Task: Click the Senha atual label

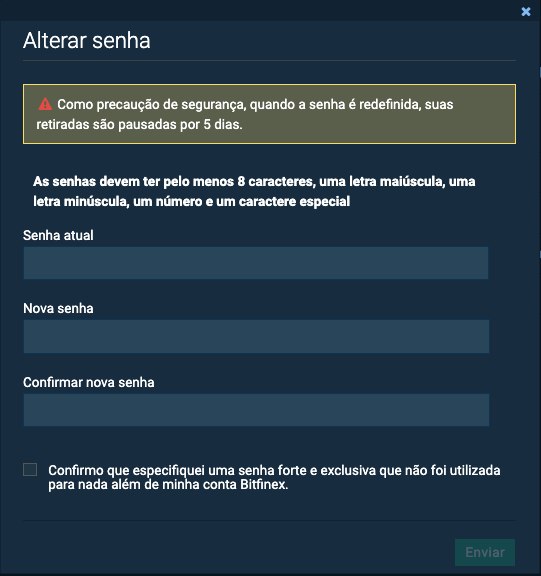Action: click(58, 235)
